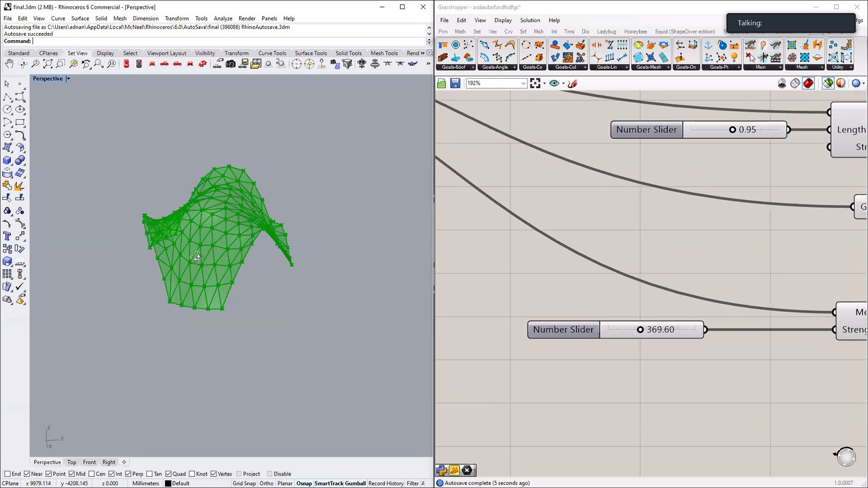The height and width of the screenshot is (488, 868).
Task: Toggle Gumball in the status bar
Action: pos(355,483)
